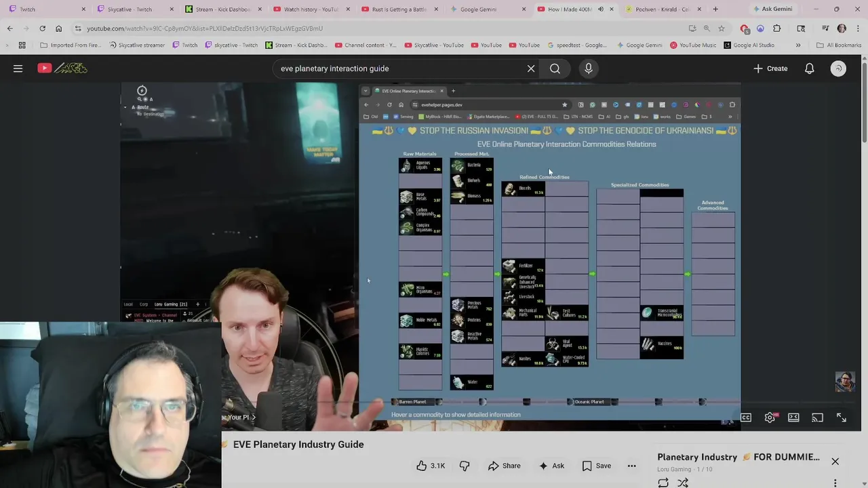Open the browser extensions puzzle menu
Image resolution: width=868 pixels, height=488 pixels.
tap(777, 28)
